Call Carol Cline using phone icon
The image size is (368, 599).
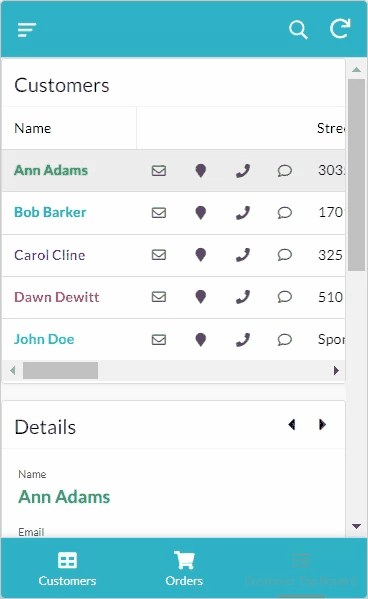click(x=243, y=255)
